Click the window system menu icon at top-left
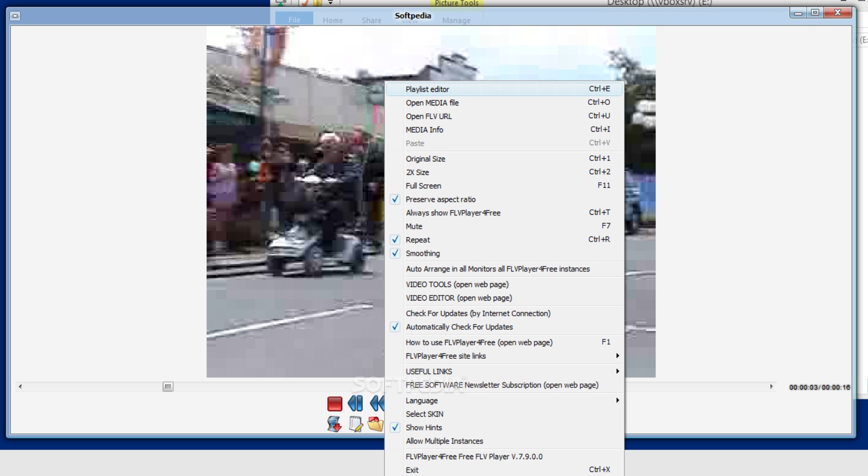The image size is (868, 476). (x=15, y=16)
